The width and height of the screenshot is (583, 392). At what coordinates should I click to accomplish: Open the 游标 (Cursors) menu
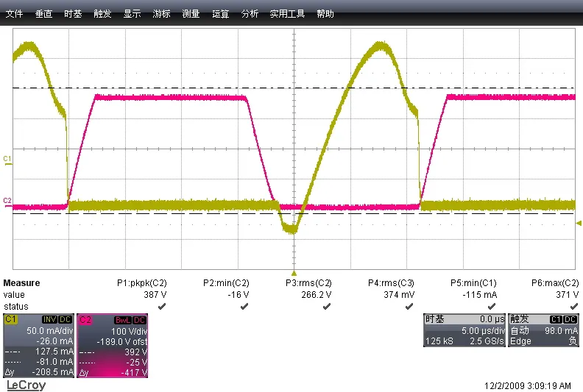point(161,14)
